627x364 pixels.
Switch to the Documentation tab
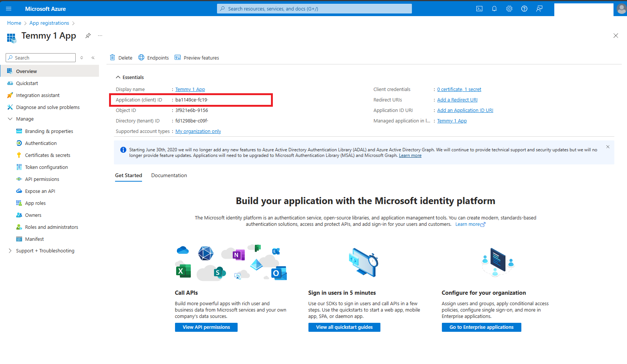pos(169,175)
